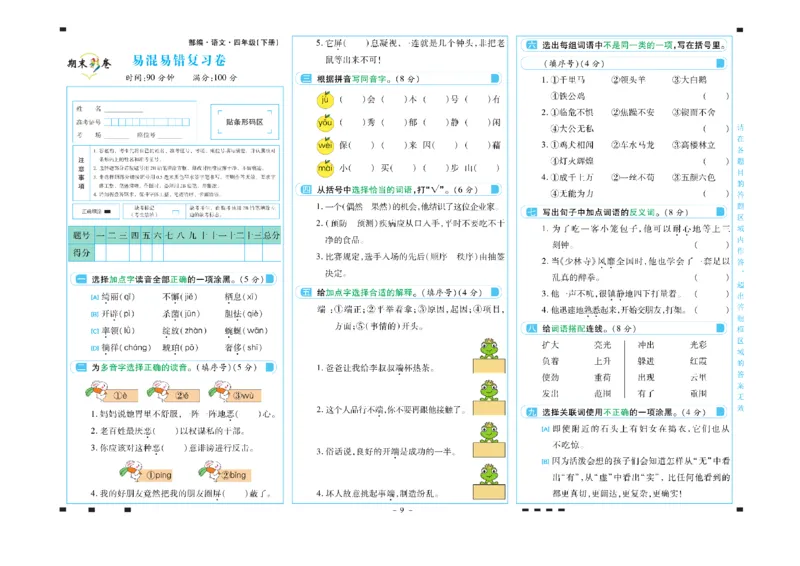
Task: Click the idiom ④无能为力
Action: tap(572, 193)
